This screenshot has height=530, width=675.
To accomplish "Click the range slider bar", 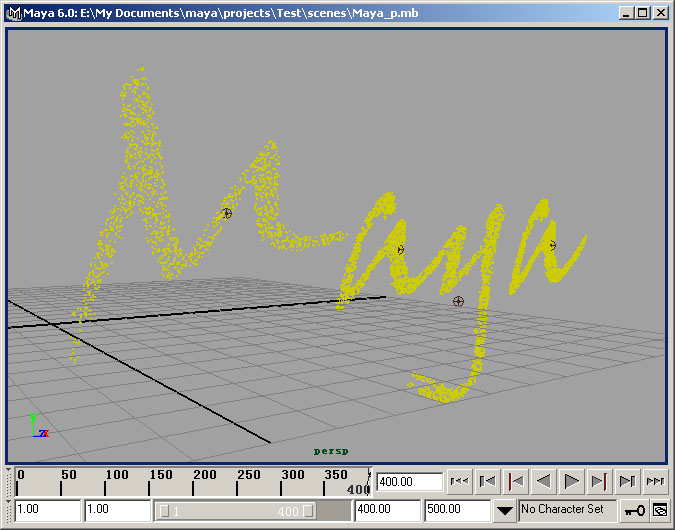I will pyautogui.click(x=236, y=511).
